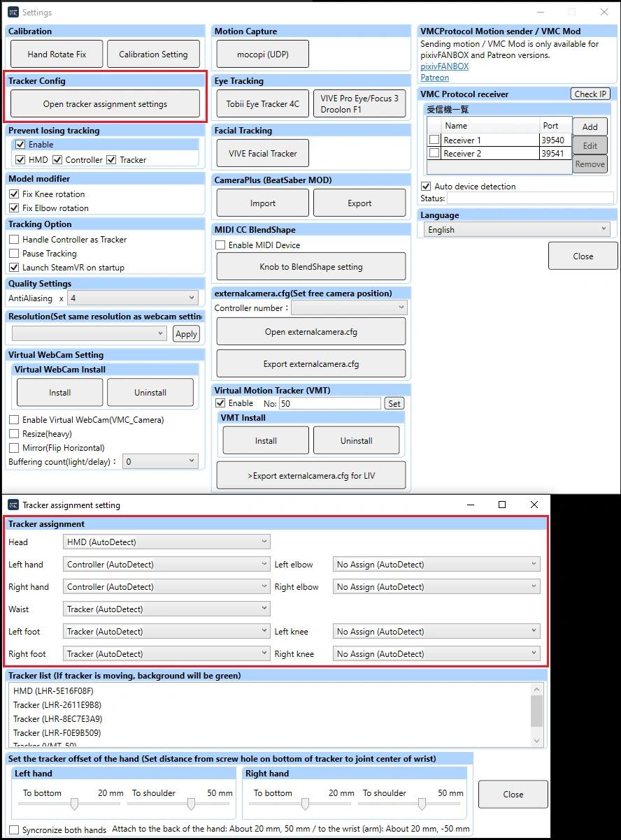
Task: Enable Virtual WebCam (VMC_Camera)
Action: coord(14,419)
